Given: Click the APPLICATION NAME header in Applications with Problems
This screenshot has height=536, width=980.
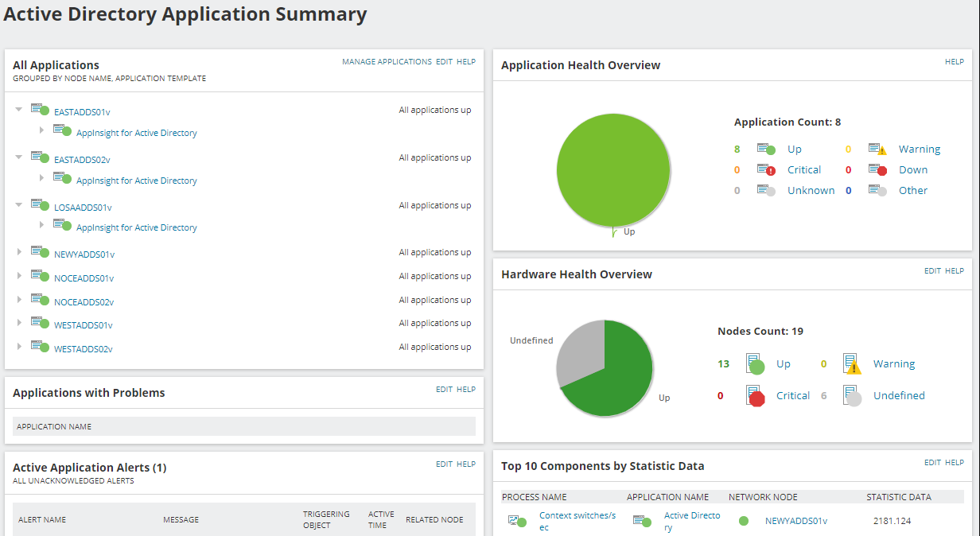Looking at the screenshot, I should 54,427.
